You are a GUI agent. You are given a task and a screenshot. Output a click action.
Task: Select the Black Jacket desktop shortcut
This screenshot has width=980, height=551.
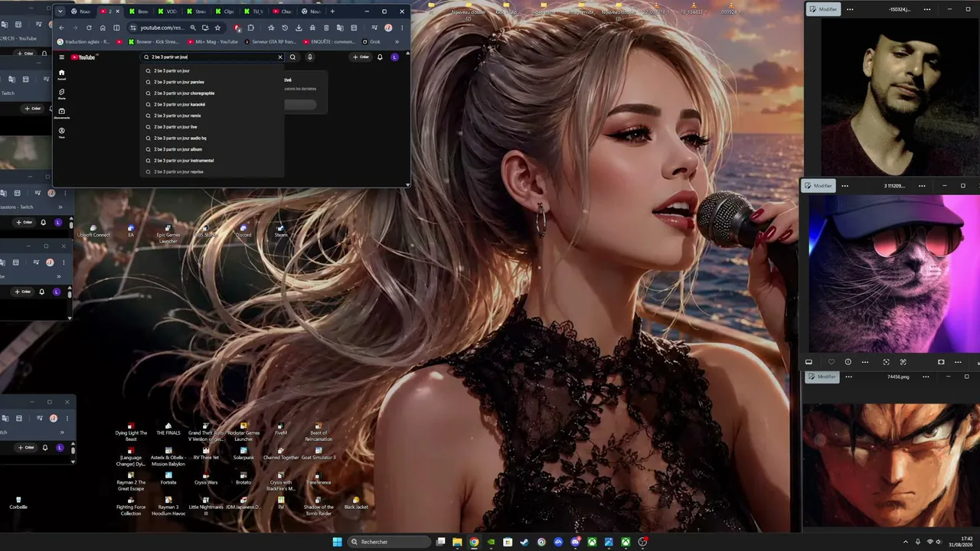(356, 503)
